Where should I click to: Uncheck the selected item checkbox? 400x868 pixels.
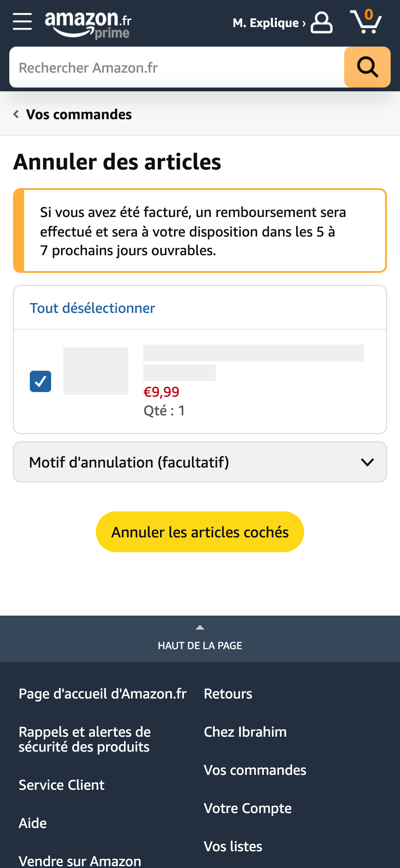pyautogui.click(x=40, y=381)
